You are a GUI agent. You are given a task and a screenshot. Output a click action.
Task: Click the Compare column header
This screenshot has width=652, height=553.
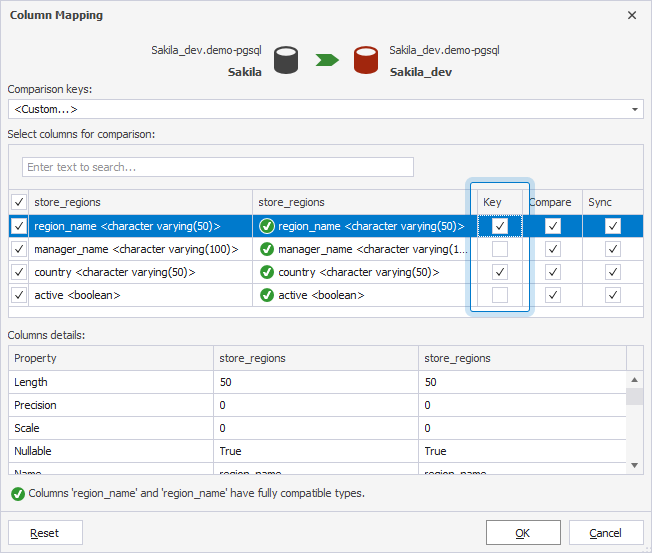pos(553,202)
